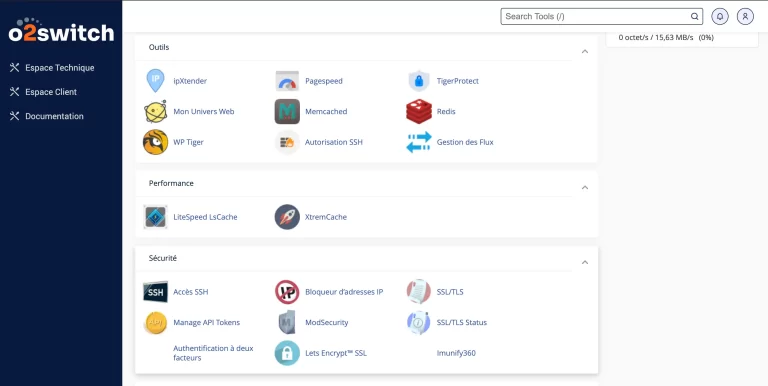The width and height of the screenshot is (768, 386).
Task: Open the Gestion des Flux arrows icon
Action: click(419, 142)
